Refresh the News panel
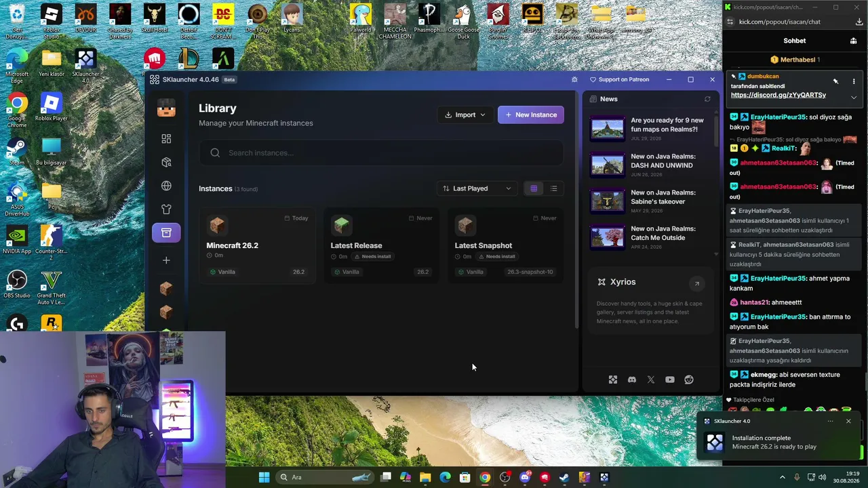This screenshot has width=868, height=488. (x=707, y=99)
